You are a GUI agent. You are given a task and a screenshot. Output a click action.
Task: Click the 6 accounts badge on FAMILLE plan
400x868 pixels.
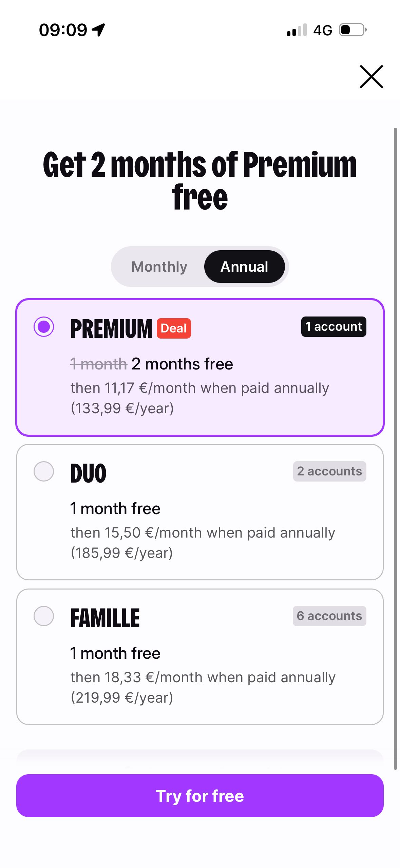[x=329, y=616]
